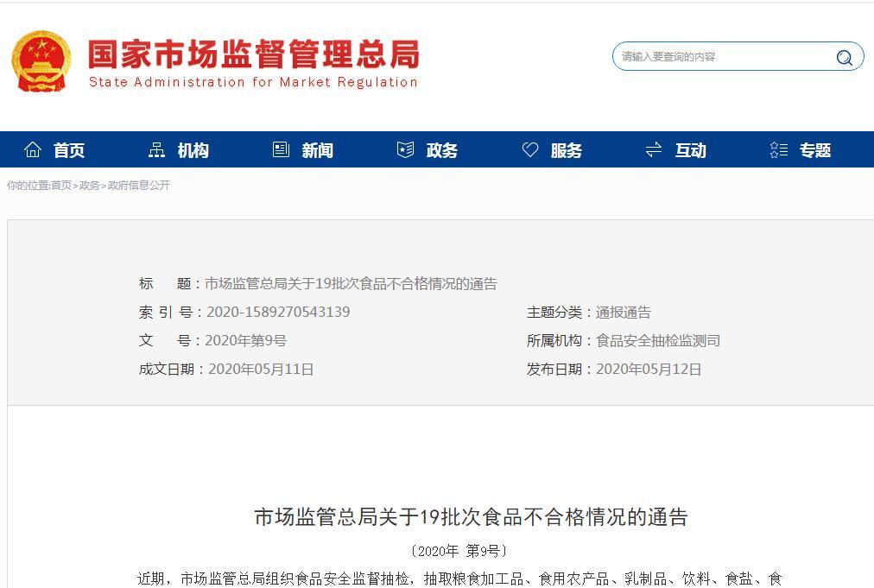The image size is (874, 588).
Task: Switch to the 新闻 navigation tab
Action: 317,149
